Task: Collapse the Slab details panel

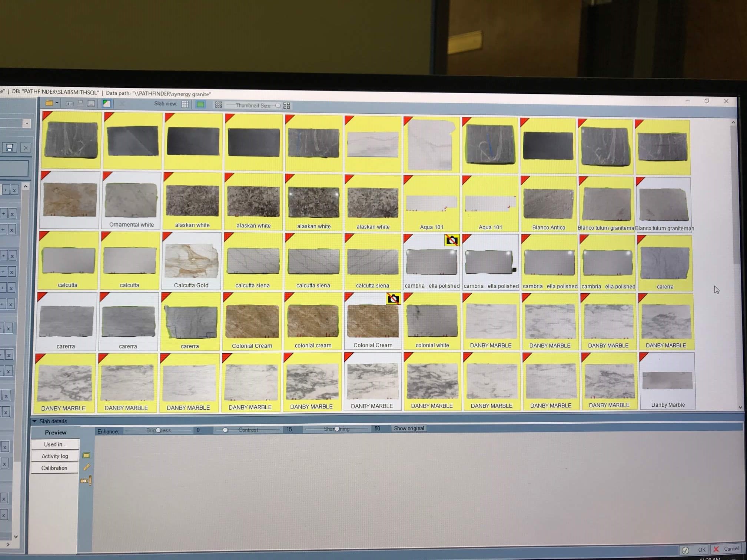Action: 34,421
